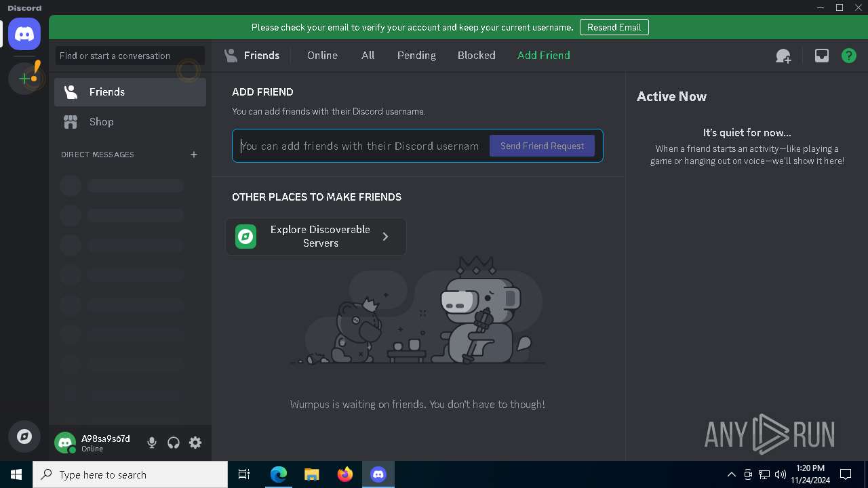Image resolution: width=868 pixels, height=488 pixels.
Task: Open the Help question mark icon
Action: point(849,56)
